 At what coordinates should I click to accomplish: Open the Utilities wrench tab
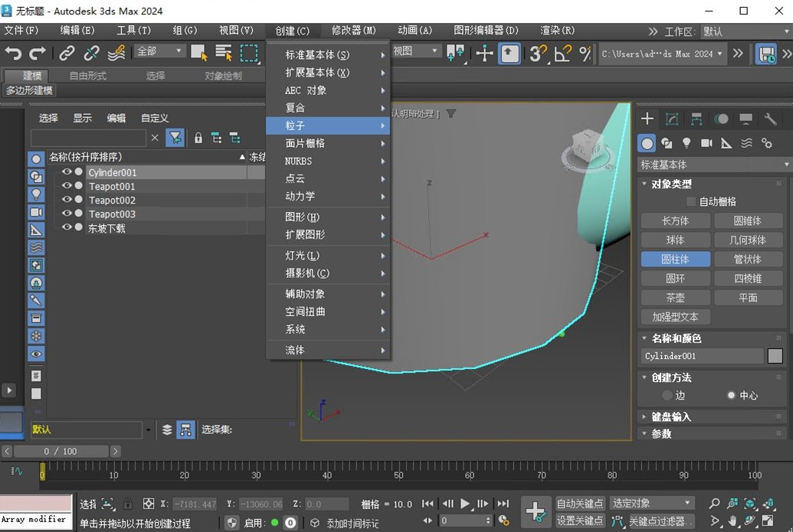click(770, 119)
